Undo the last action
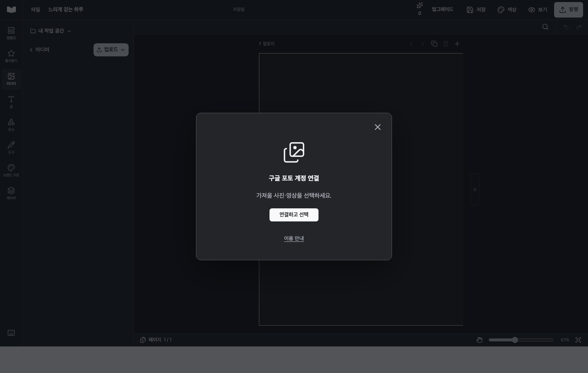Viewport: 588px width, 373px height. point(566,27)
